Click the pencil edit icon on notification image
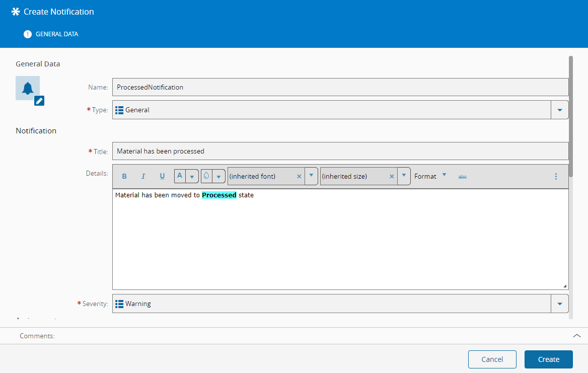Viewport: 588px width, 373px height. pyautogui.click(x=39, y=101)
